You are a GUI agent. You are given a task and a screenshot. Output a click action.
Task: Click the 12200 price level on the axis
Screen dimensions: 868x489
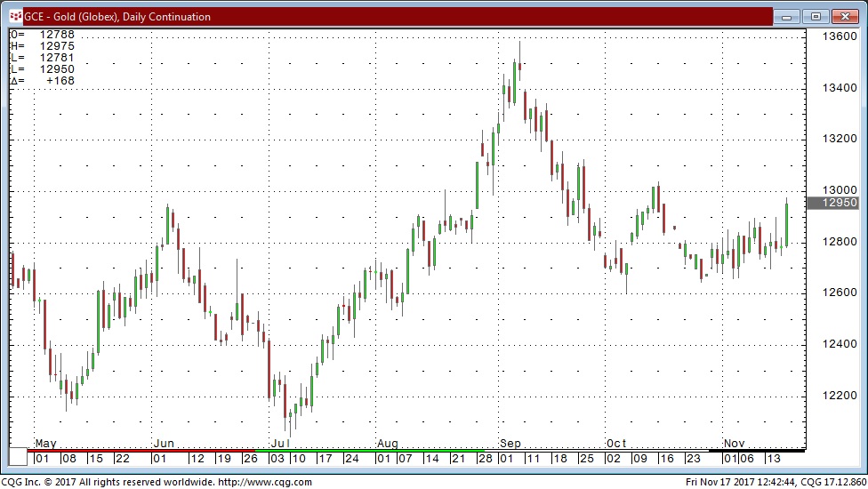(839, 395)
